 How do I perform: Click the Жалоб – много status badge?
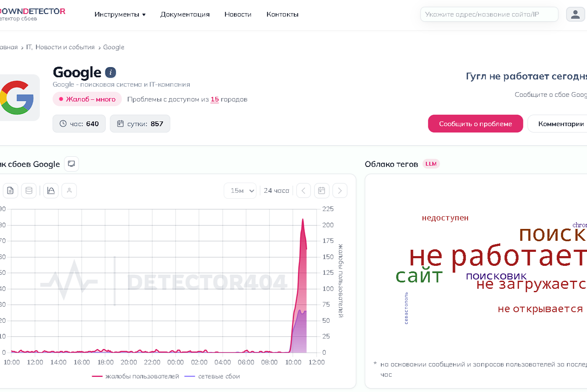tap(87, 99)
